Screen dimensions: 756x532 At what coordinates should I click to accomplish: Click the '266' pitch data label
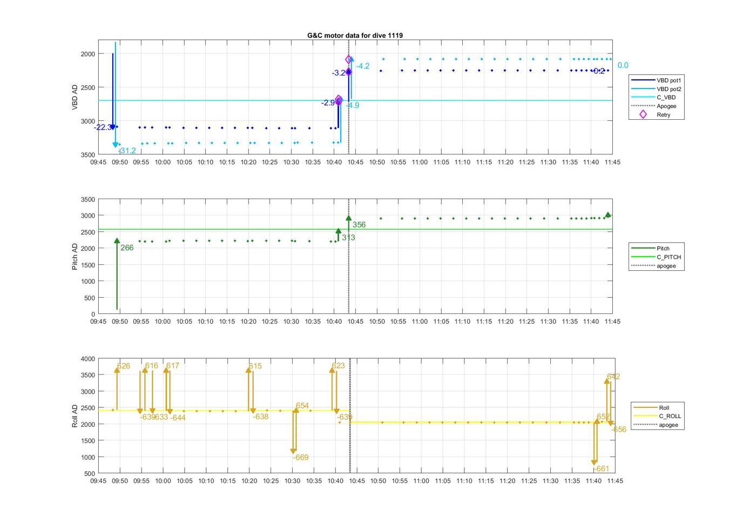(127, 248)
